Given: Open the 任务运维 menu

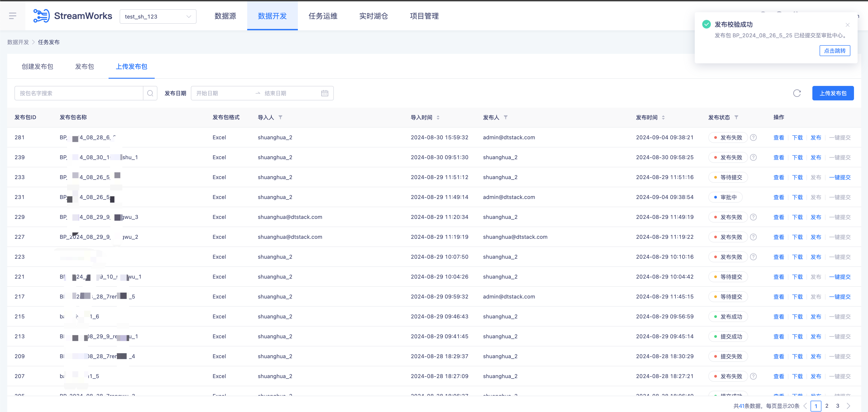Looking at the screenshot, I should point(323,16).
